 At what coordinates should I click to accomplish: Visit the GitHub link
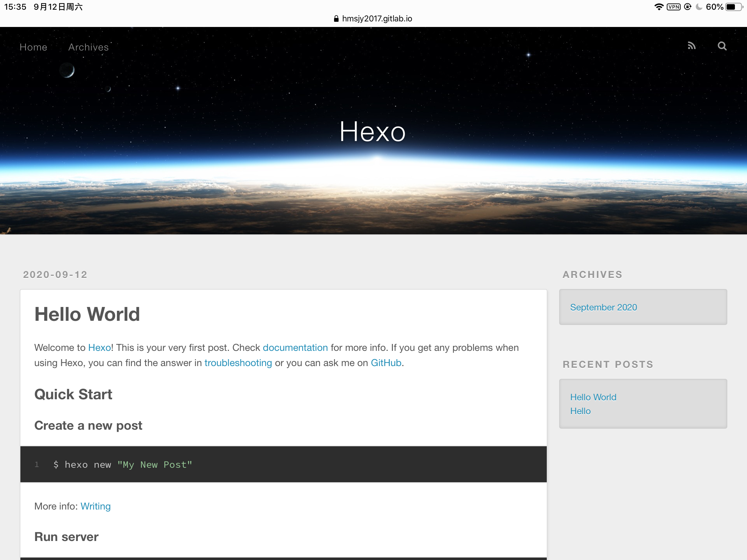pos(386,363)
